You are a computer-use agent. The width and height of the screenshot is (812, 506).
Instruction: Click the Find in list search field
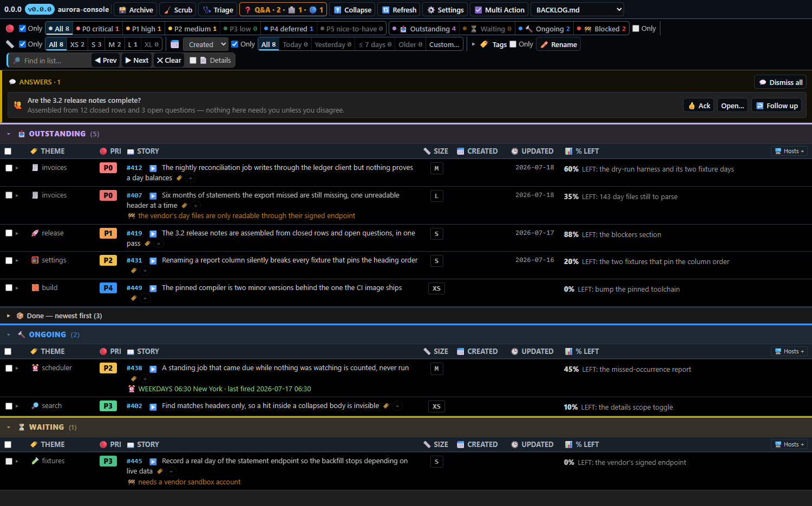[50, 61]
